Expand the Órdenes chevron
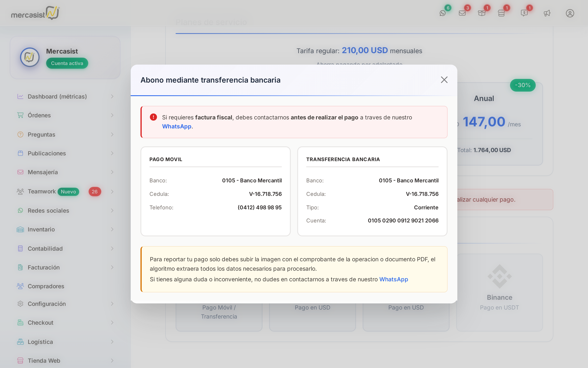588x368 pixels. 112,115
